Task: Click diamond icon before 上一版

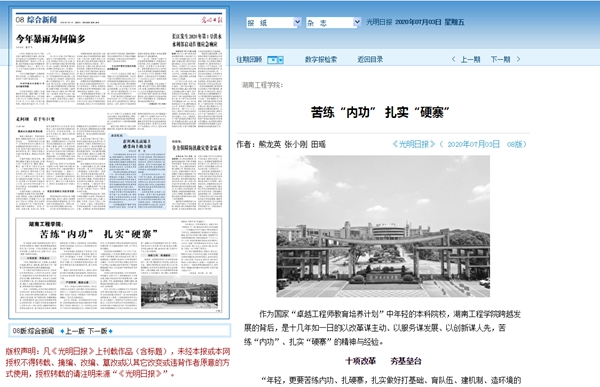Action: coord(62,331)
